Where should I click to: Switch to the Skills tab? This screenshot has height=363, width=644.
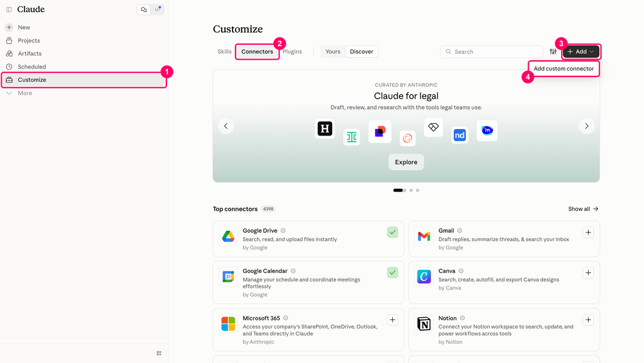[x=225, y=51]
